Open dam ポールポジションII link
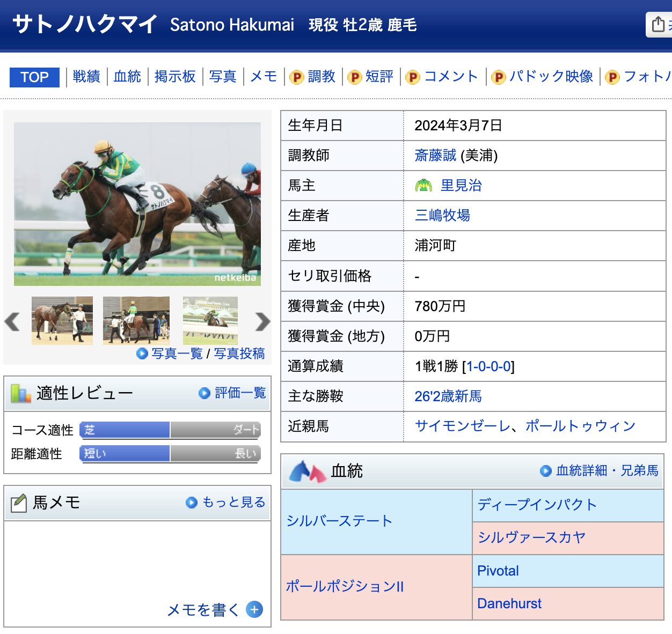 (345, 586)
